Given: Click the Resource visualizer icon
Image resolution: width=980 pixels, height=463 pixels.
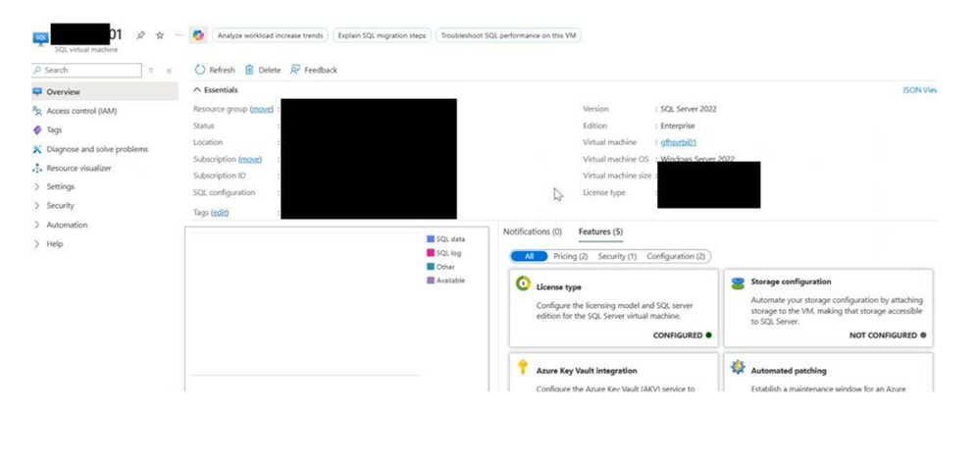Looking at the screenshot, I should [37, 168].
